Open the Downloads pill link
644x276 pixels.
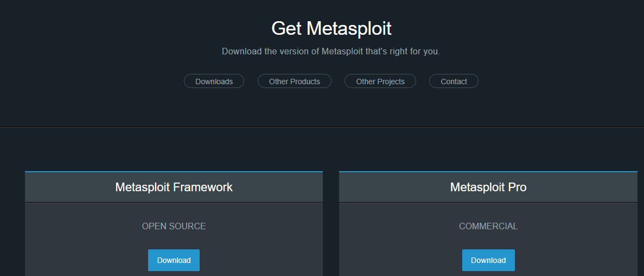tap(214, 81)
